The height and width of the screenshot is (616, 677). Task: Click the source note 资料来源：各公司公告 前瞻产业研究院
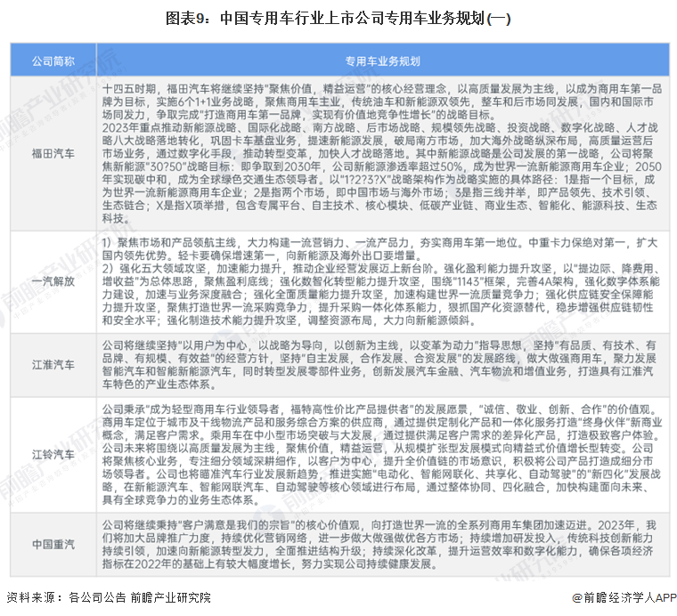(x=109, y=597)
